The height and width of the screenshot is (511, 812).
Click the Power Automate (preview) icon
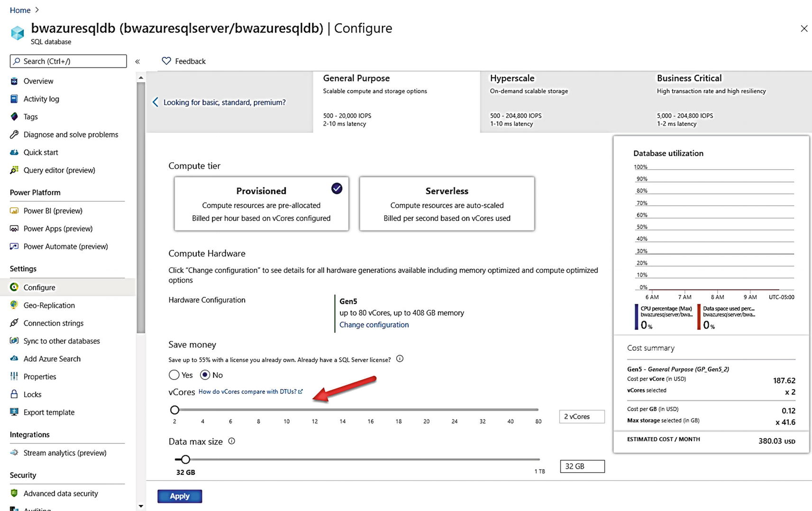click(14, 246)
